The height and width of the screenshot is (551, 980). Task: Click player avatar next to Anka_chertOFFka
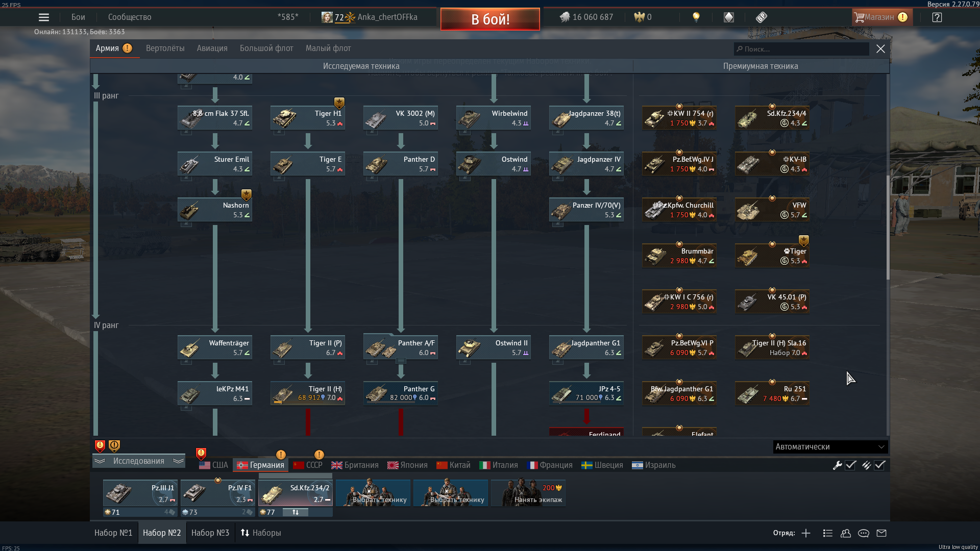327,17
